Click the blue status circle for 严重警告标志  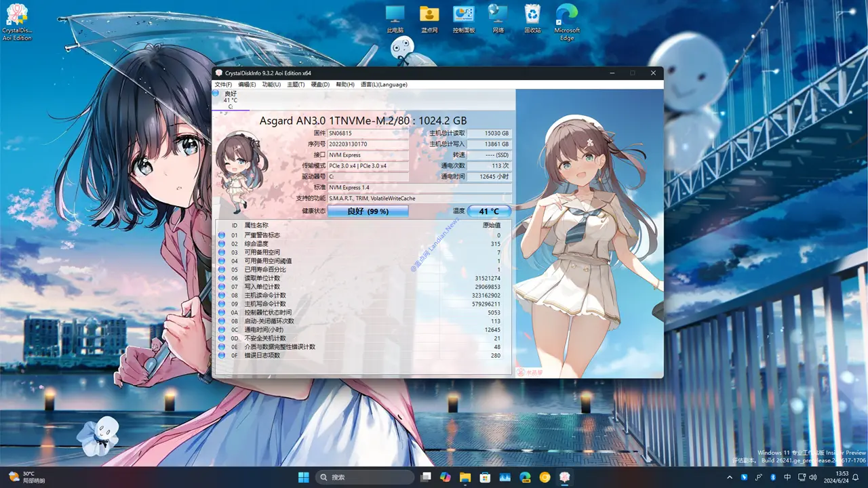pos(221,235)
